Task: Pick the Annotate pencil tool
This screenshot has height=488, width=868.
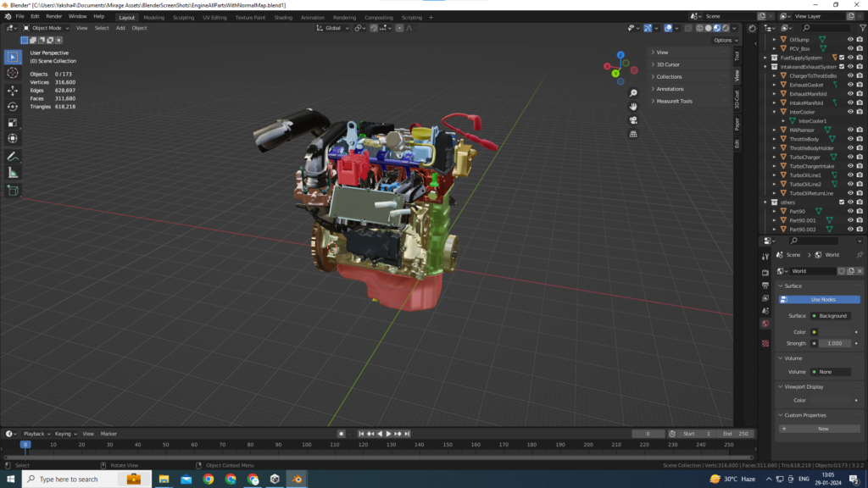Action: click(13, 157)
